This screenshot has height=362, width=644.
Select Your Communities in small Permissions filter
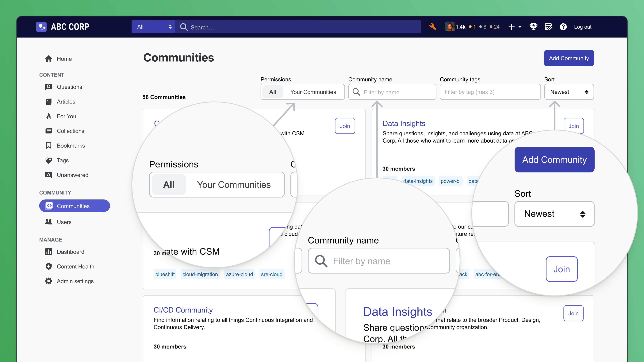[313, 92]
